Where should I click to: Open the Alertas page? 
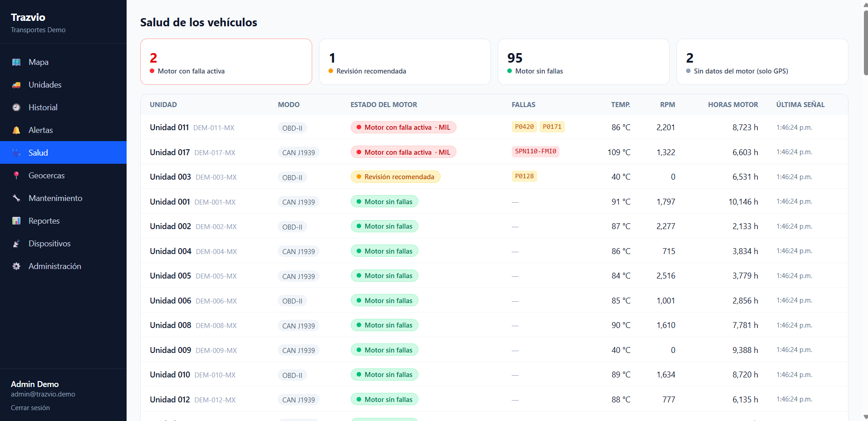(63, 130)
